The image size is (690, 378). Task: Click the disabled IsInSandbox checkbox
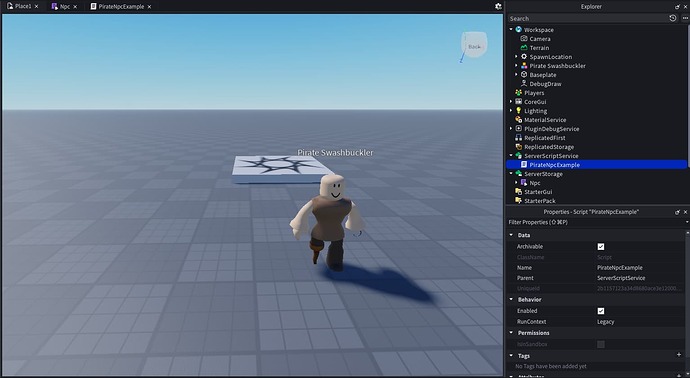[601, 344]
